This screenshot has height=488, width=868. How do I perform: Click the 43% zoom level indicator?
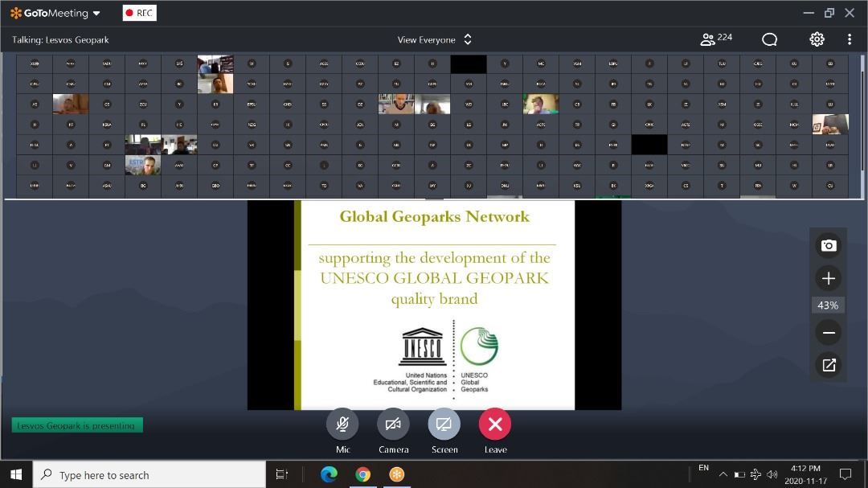coord(828,306)
